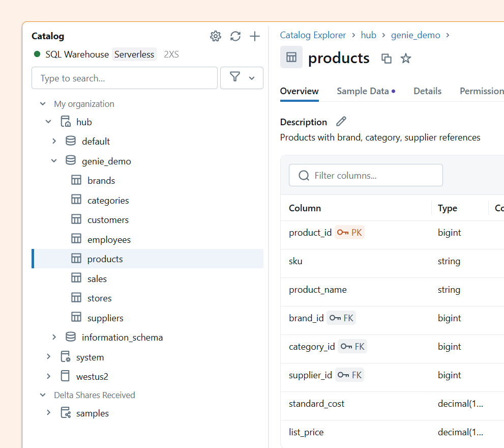Collapse the genie_demo schema
The image size is (504, 448).
(x=54, y=161)
